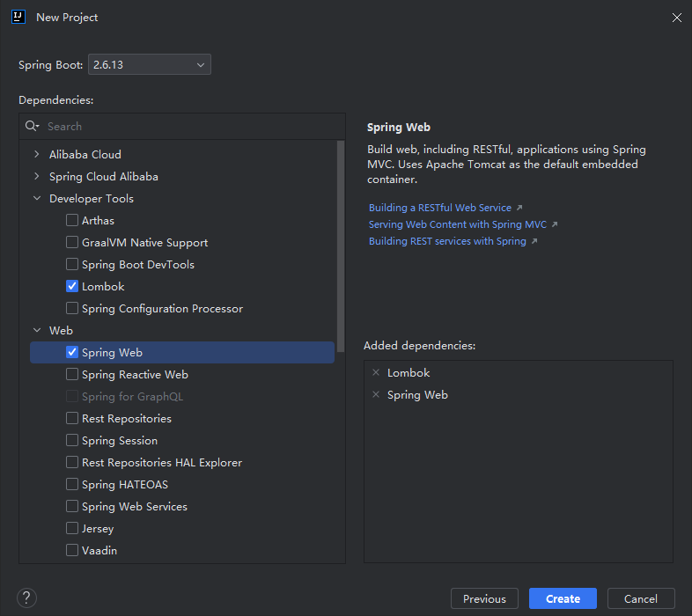Remove Lombok via its X icon
This screenshot has height=616, width=692.
click(376, 372)
